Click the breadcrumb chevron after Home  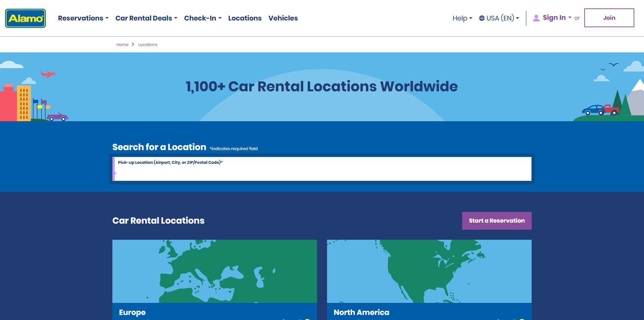tap(133, 45)
